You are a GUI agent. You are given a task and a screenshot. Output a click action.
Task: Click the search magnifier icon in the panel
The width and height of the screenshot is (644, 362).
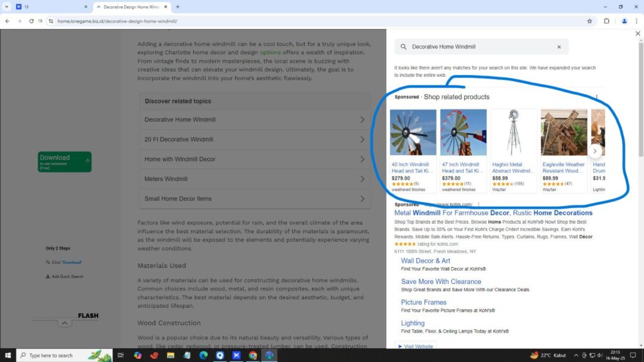(x=403, y=47)
